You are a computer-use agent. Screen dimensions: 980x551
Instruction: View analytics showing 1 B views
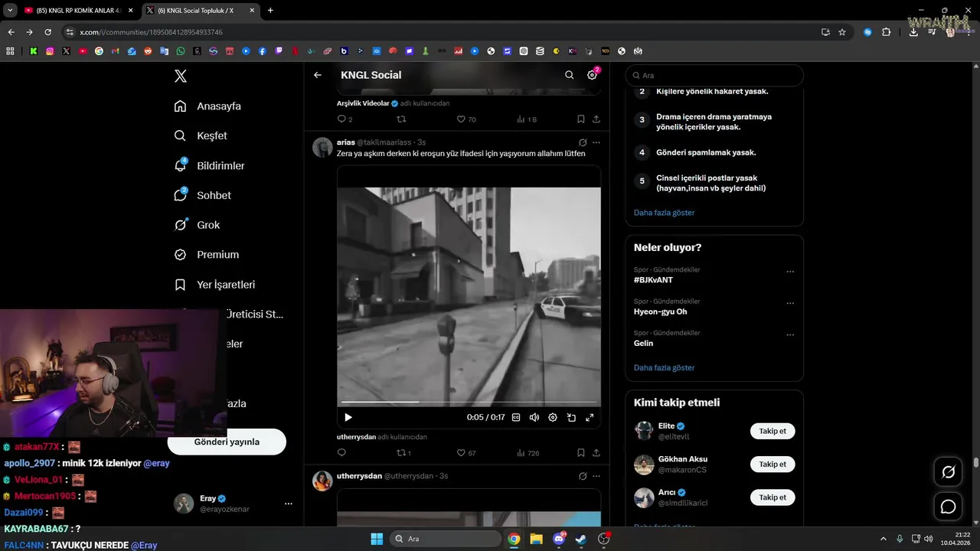pos(527,119)
